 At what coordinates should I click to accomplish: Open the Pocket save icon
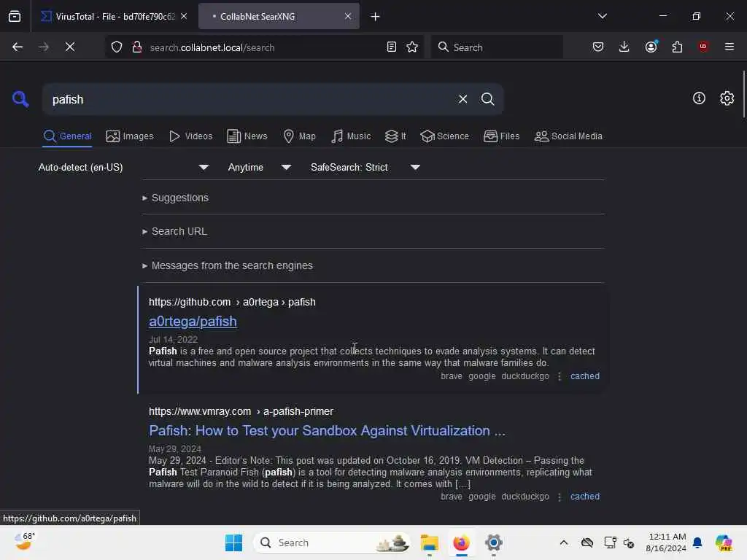pyautogui.click(x=598, y=47)
